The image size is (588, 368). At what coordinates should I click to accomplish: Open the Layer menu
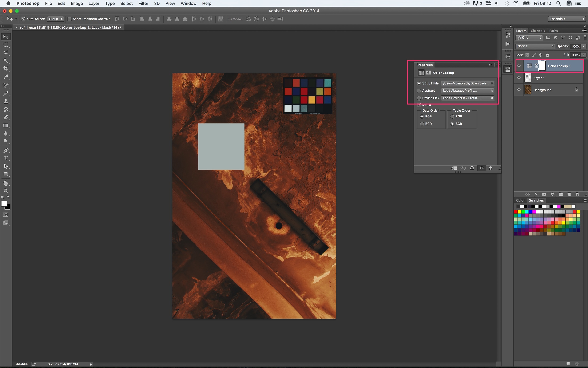[x=94, y=3]
